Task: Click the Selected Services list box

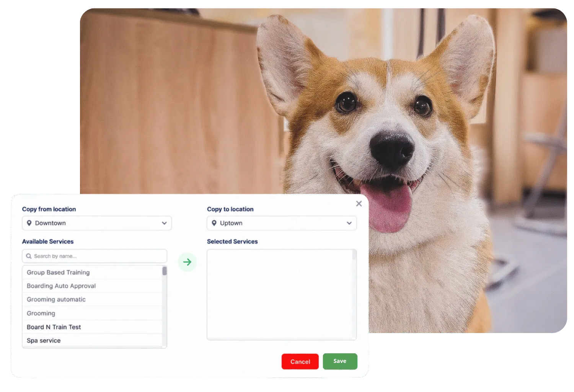Action: pos(282,295)
